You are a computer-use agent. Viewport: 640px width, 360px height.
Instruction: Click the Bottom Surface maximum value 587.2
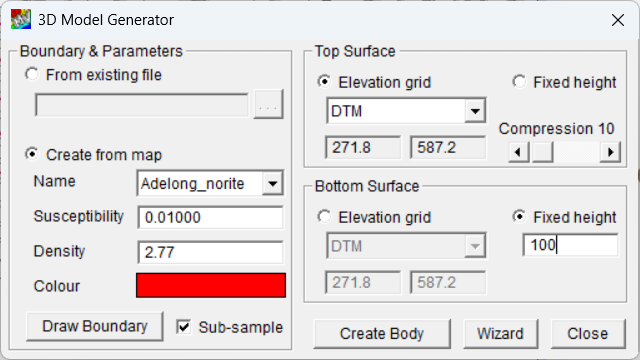[448, 282]
